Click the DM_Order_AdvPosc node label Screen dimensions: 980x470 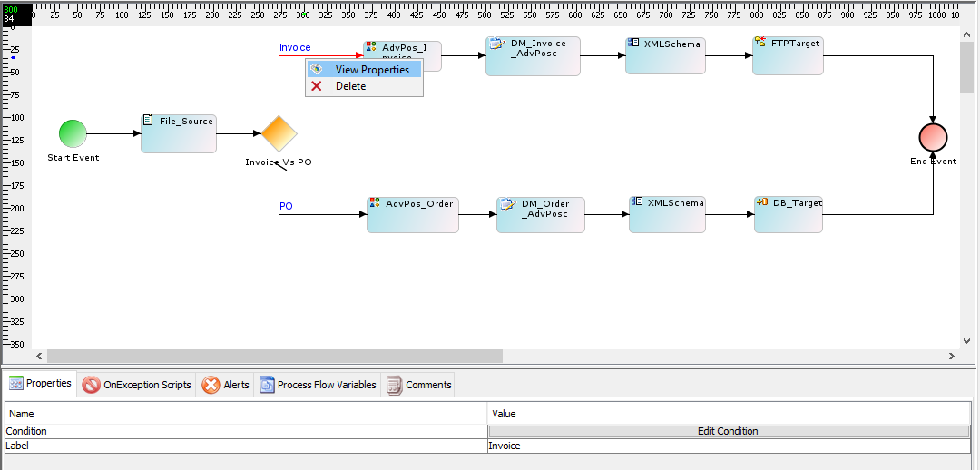[545, 209]
